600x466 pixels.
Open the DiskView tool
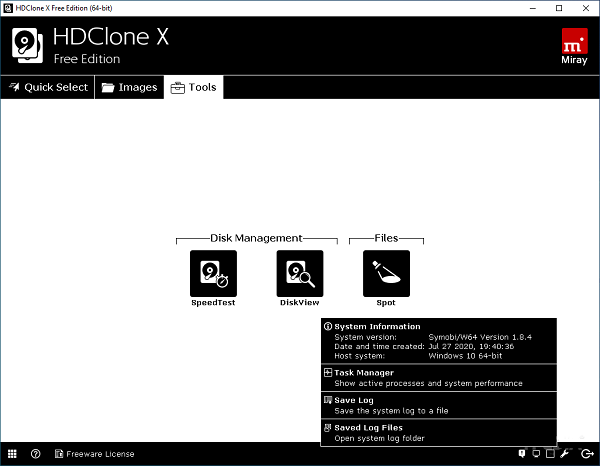[300, 273]
